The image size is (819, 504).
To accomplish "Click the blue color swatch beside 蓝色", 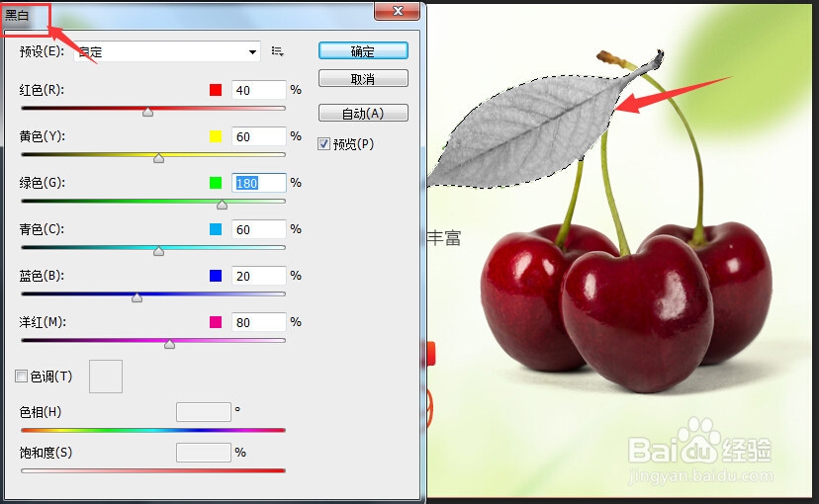I will tap(216, 276).
